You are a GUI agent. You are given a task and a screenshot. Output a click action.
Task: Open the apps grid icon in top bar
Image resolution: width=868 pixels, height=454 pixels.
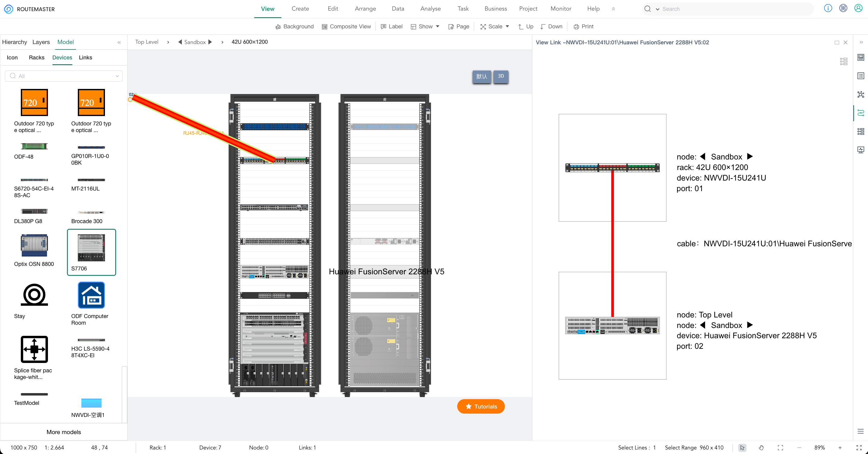click(843, 8)
